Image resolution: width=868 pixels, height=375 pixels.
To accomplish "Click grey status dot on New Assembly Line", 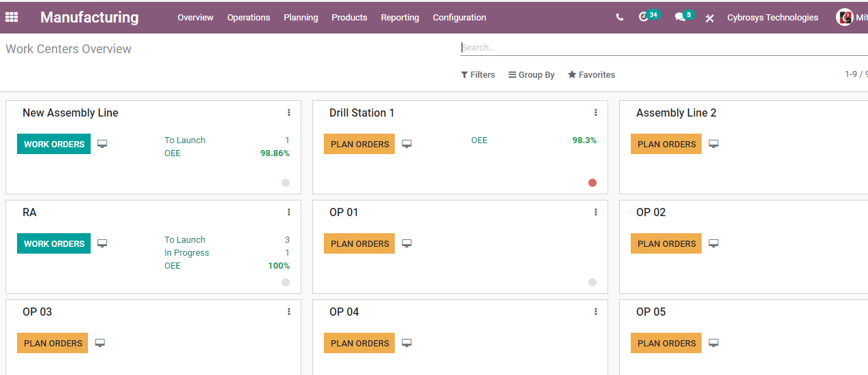I will pyautogui.click(x=286, y=183).
